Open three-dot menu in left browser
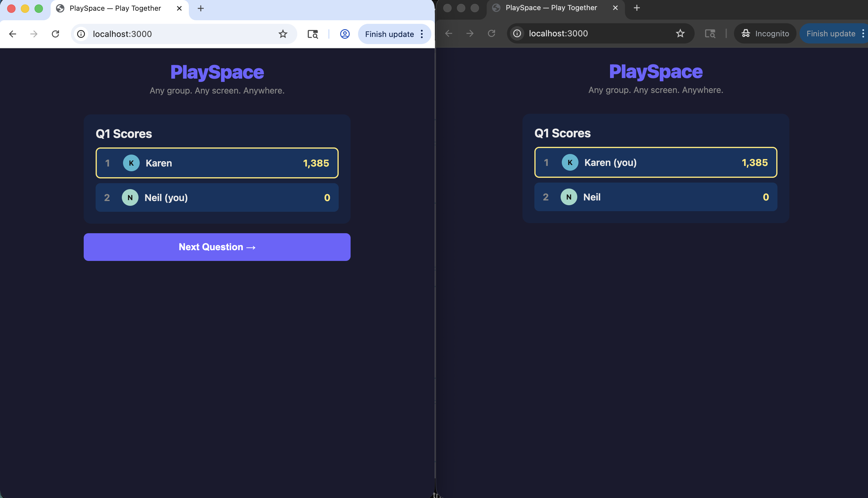Image resolution: width=868 pixels, height=498 pixels. tap(422, 34)
